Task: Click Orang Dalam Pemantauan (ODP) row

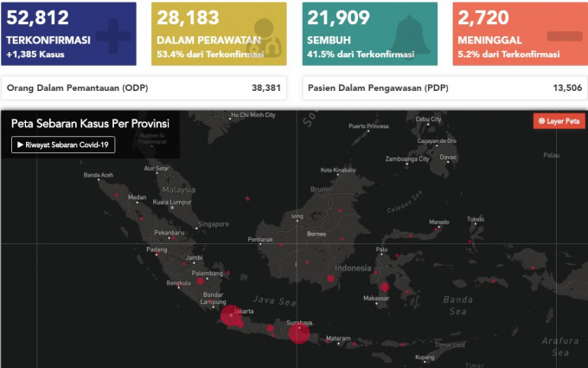Action: click(x=146, y=88)
